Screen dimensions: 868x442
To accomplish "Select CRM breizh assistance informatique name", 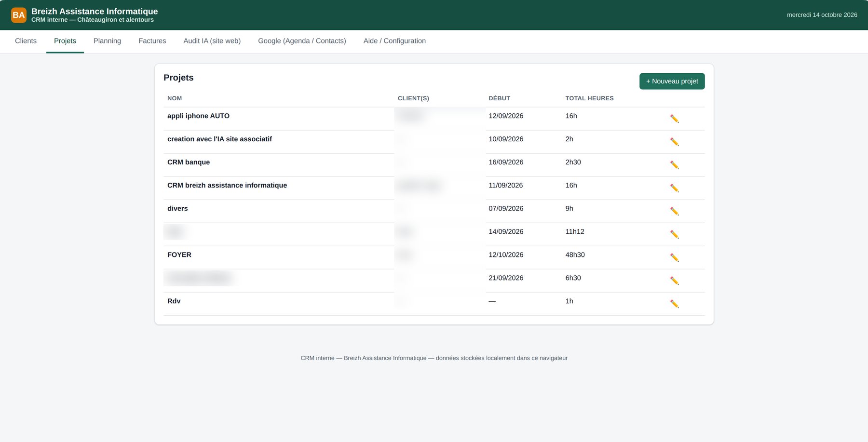I will click(227, 185).
